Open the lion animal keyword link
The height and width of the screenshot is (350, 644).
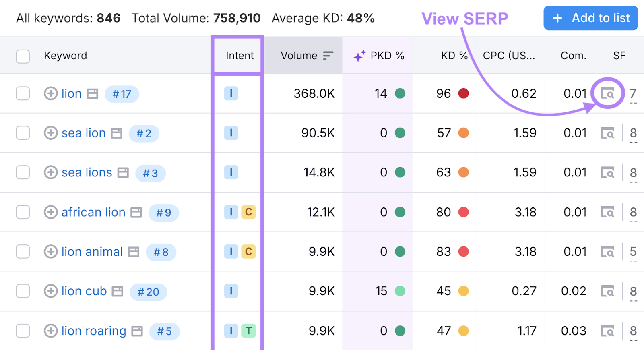pos(92,252)
